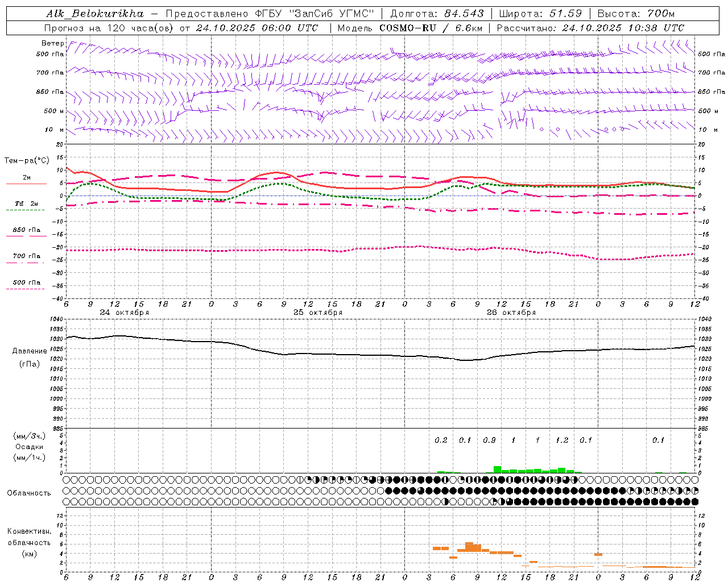Image resolution: width=728 pixels, height=582 pixels.
Task: Click the 500 гПа temperature legend label
Action: pos(27,282)
